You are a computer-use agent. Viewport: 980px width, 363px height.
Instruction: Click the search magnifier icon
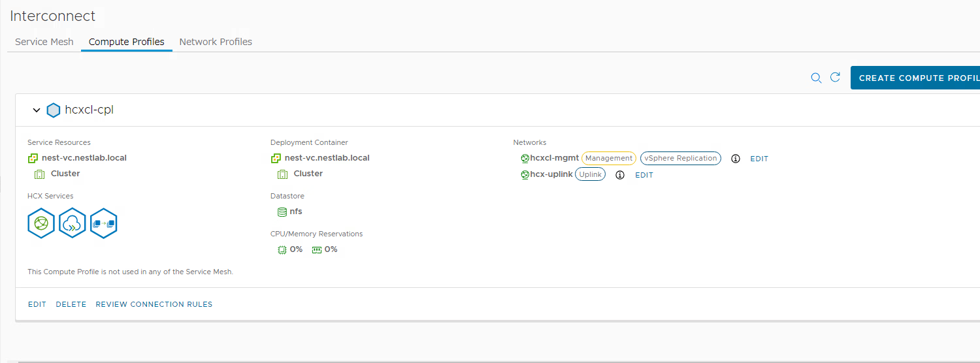tap(816, 78)
